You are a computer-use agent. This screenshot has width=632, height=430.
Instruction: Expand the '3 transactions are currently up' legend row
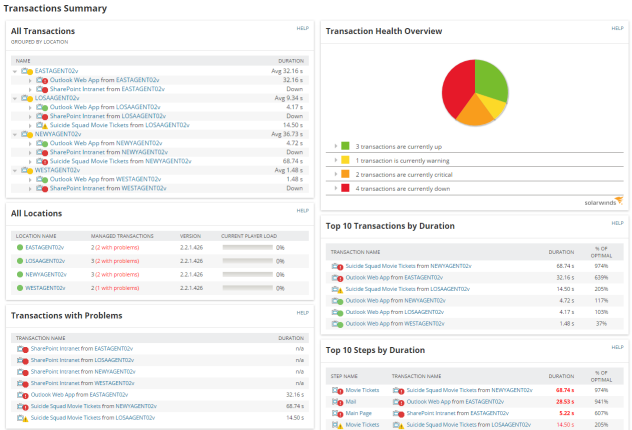[334, 146]
